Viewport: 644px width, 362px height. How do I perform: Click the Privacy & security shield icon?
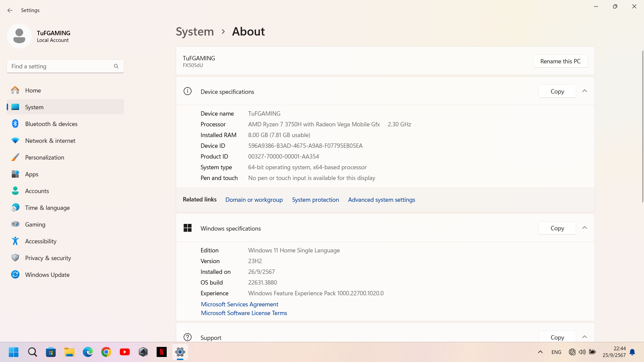(15, 258)
